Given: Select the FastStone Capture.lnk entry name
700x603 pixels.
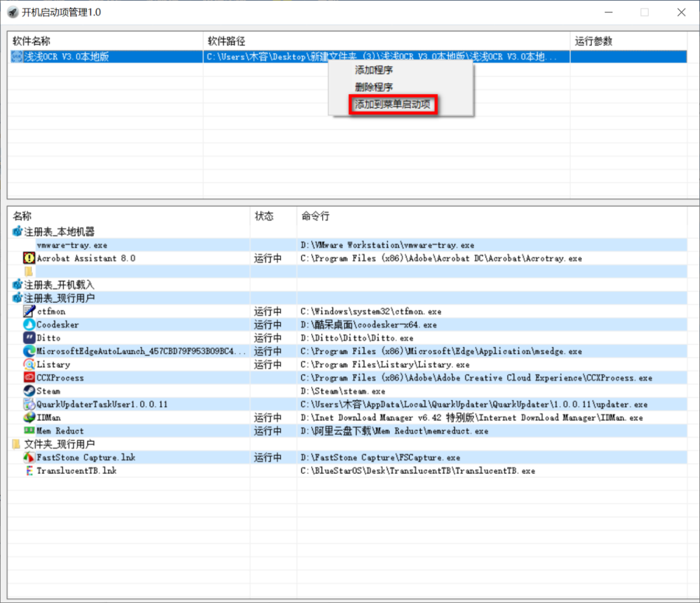Looking at the screenshot, I should point(86,457).
